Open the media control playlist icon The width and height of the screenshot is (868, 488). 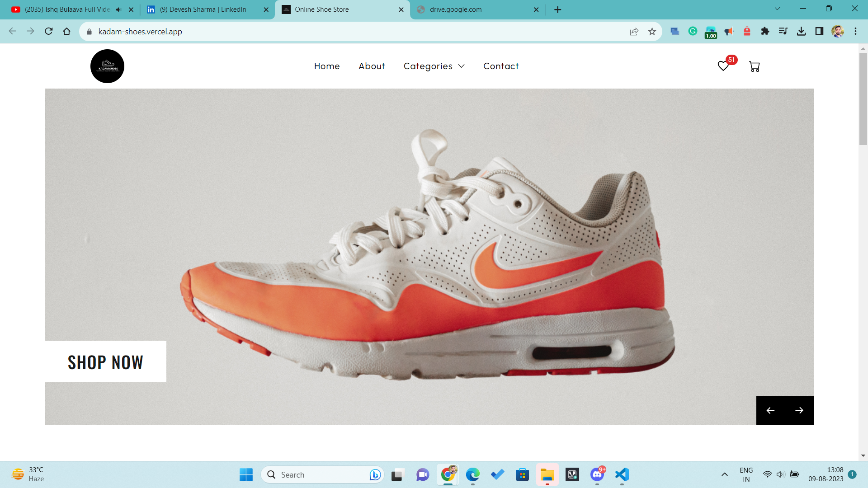pyautogui.click(x=783, y=31)
